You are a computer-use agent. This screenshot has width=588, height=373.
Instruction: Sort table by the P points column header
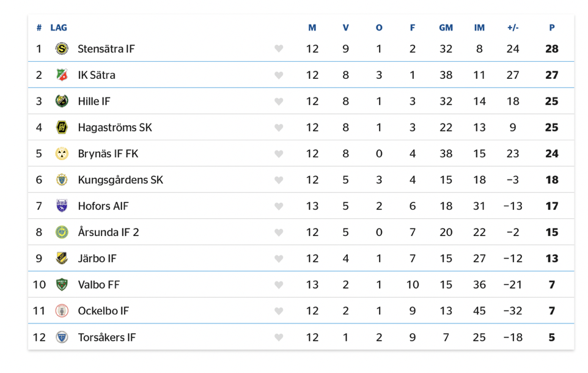coord(551,28)
